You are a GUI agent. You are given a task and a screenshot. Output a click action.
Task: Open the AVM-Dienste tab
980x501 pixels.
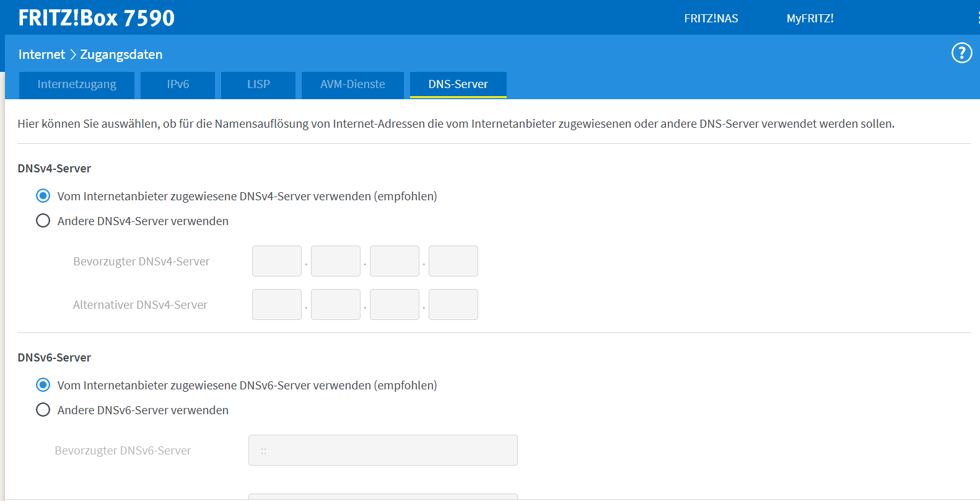pyautogui.click(x=352, y=84)
